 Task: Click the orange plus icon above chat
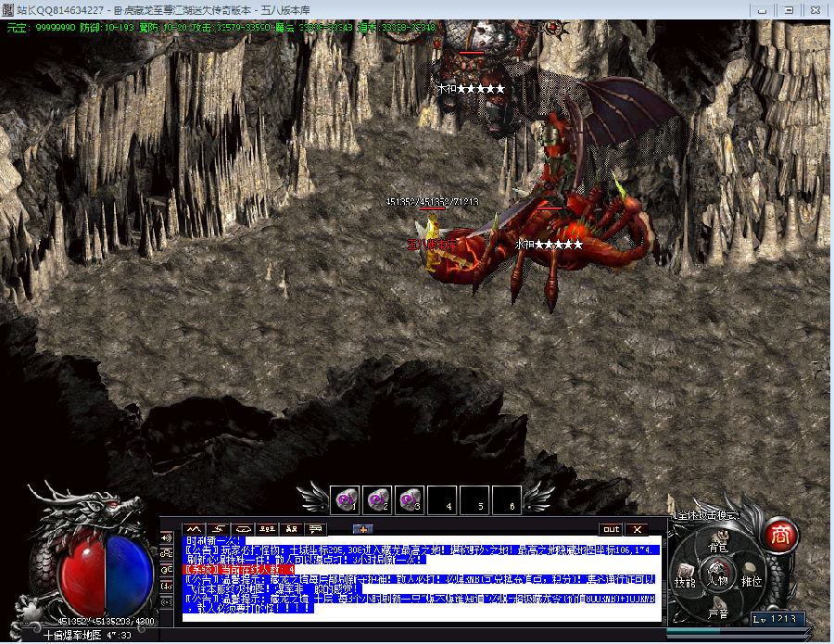tap(362, 529)
